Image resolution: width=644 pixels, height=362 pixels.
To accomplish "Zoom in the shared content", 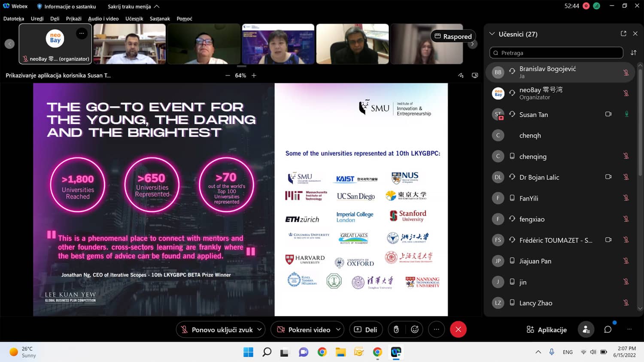I will (x=254, y=75).
